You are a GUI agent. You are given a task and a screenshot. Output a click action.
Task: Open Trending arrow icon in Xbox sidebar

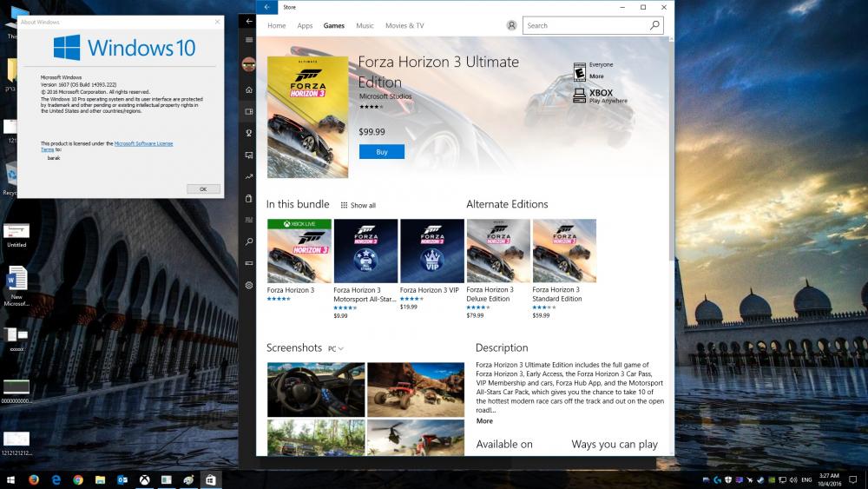pyautogui.click(x=249, y=176)
